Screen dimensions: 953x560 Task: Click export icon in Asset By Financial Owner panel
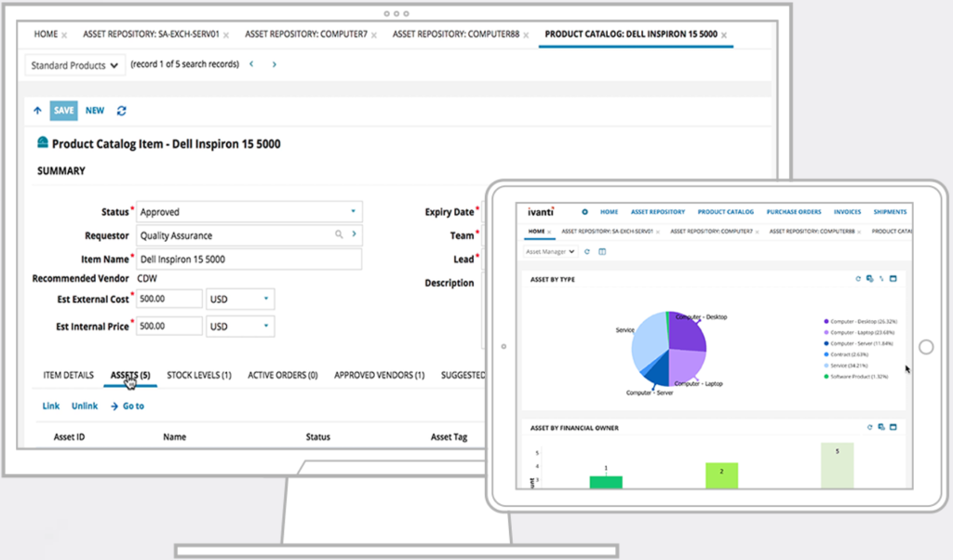881,427
